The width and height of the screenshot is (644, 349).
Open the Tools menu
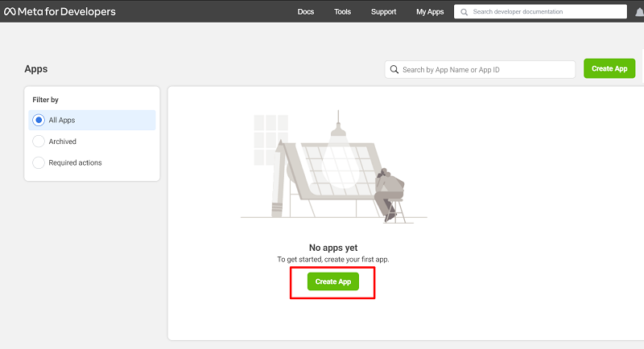pos(342,12)
